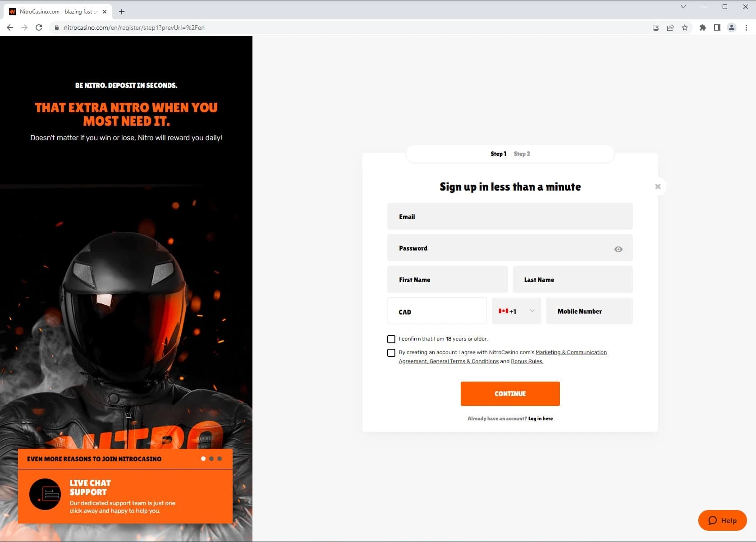Image resolution: width=756 pixels, height=542 pixels.
Task: Reload the NitroCasino page
Action: (39, 27)
